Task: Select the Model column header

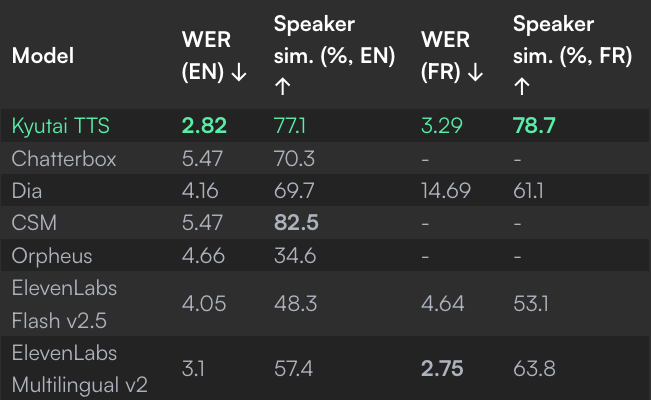Action: tap(43, 56)
